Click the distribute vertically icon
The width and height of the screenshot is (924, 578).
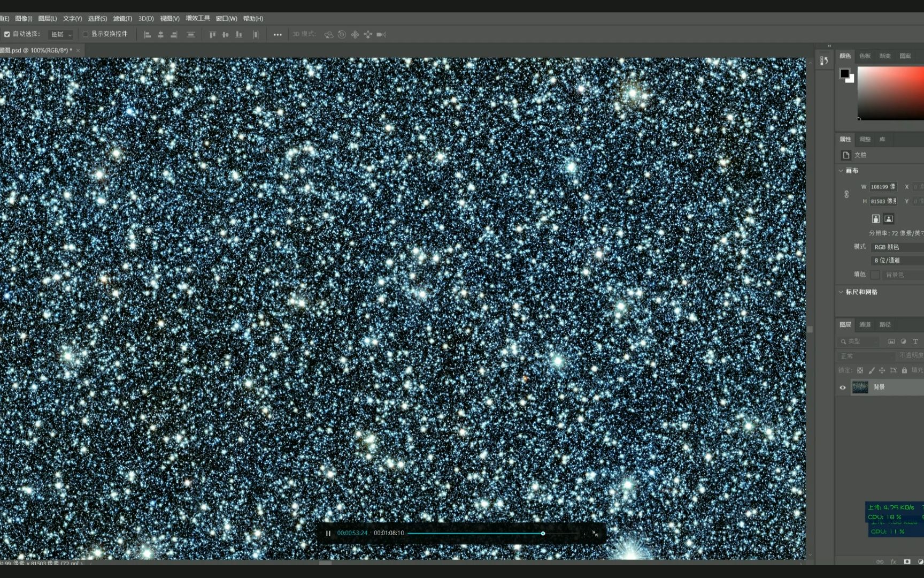[x=191, y=34]
